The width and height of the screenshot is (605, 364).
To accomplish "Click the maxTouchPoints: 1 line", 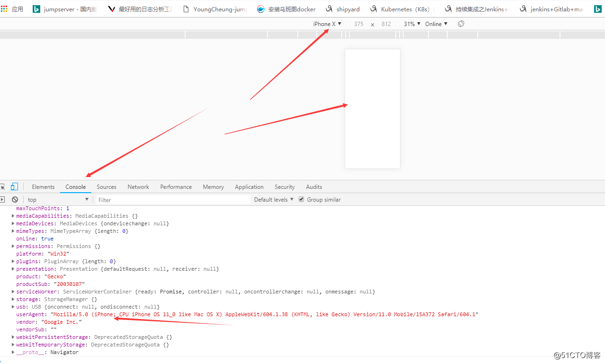I will tap(43, 208).
